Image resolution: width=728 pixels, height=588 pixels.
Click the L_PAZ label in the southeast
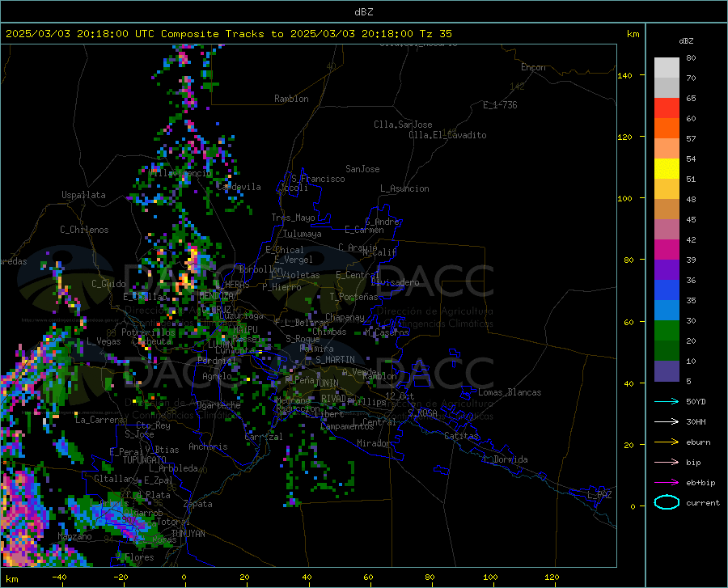pos(599,495)
